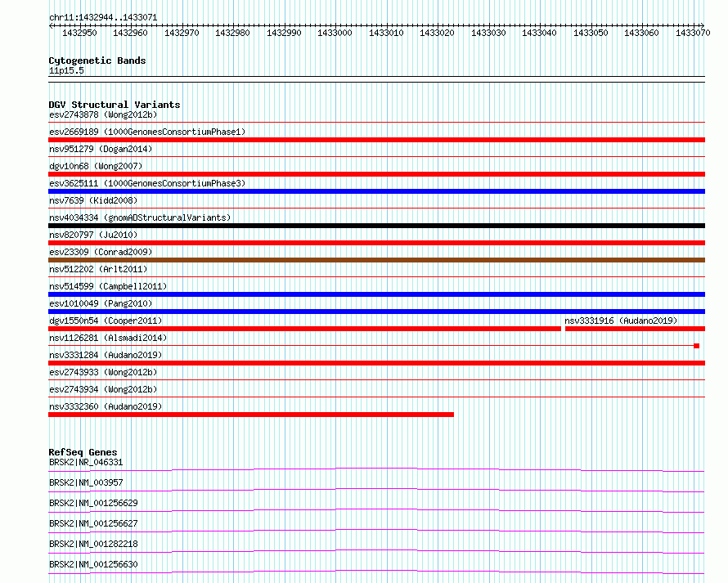This screenshot has height=583, width=728.
Task: Click the red bar under nsv3331916
Action: [x=635, y=329]
